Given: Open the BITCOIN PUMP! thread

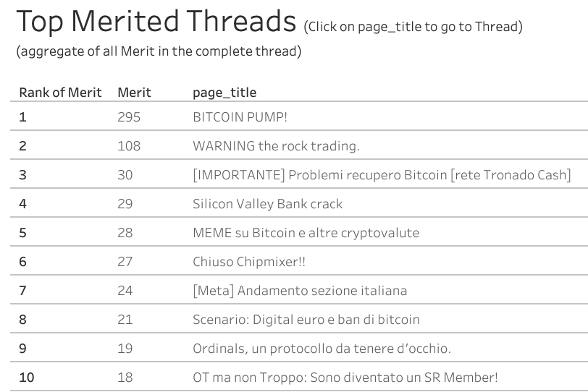Looking at the screenshot, I should [x=240, y=117].
